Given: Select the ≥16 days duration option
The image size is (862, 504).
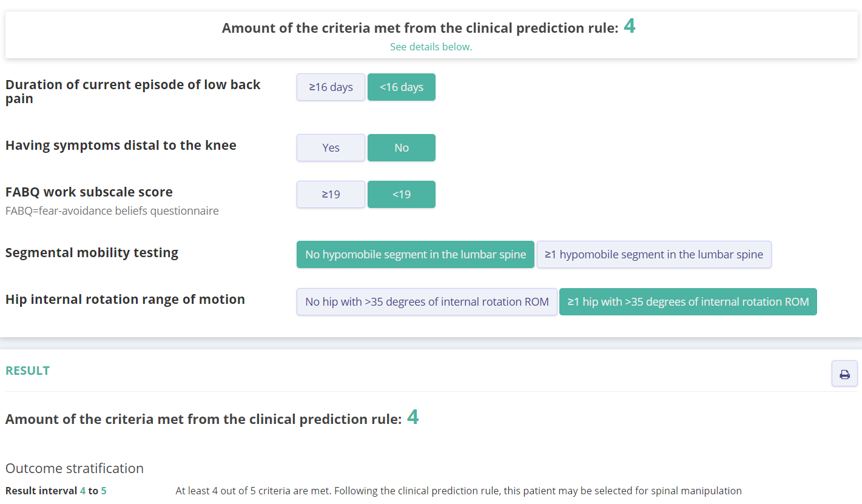Looking at the screenshot, I should [x=331, y=87].
